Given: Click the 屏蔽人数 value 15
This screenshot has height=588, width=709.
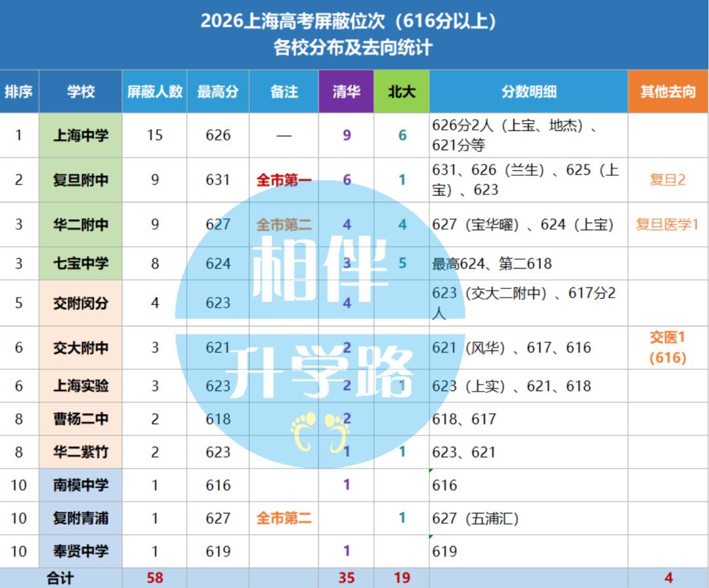Looking at the screenshot, I should 155,135.
